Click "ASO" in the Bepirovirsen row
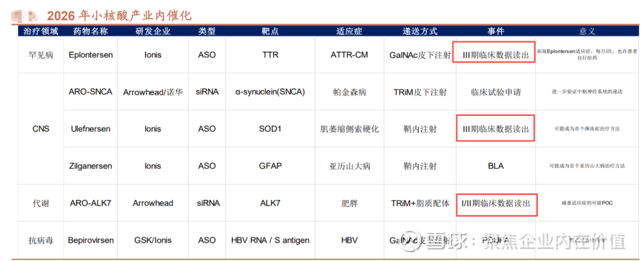Viewport: 644px width, 261px height. click(x=206, y=240)
